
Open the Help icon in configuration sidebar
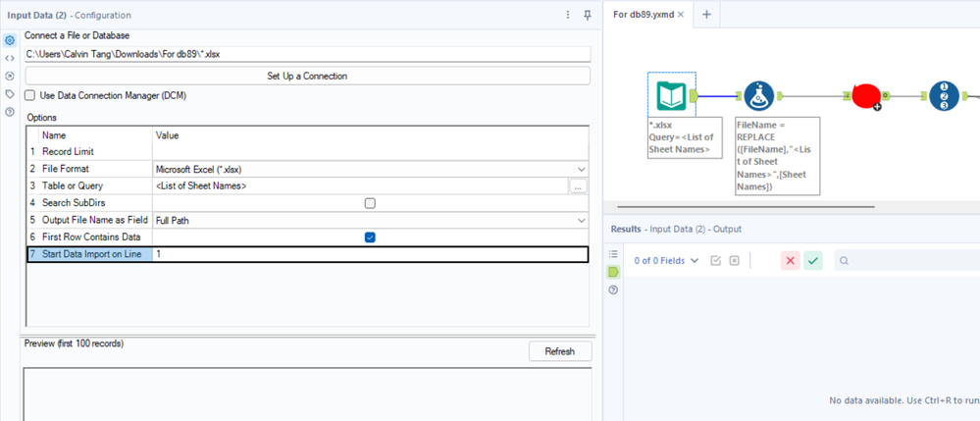(10, 112)
